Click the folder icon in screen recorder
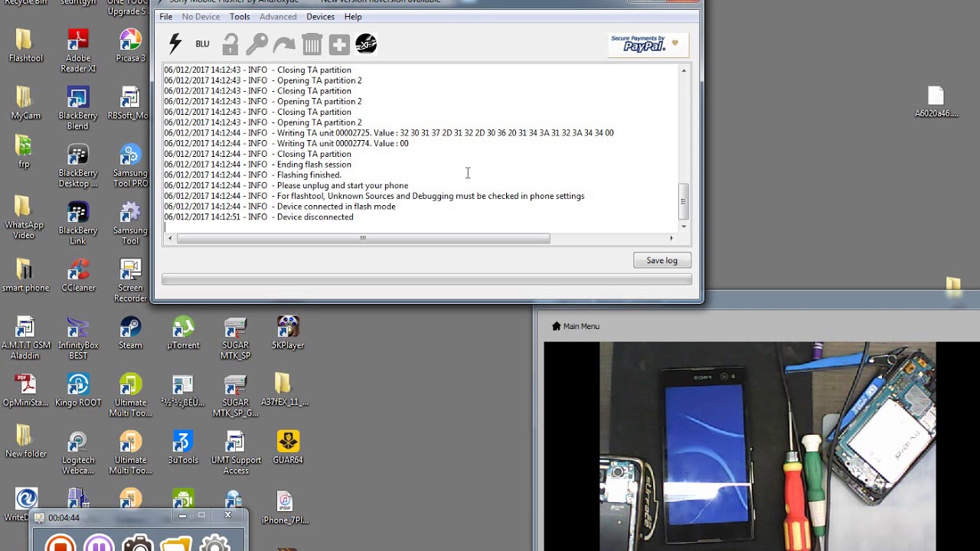 pyautogui.click(x=176, y=543)
